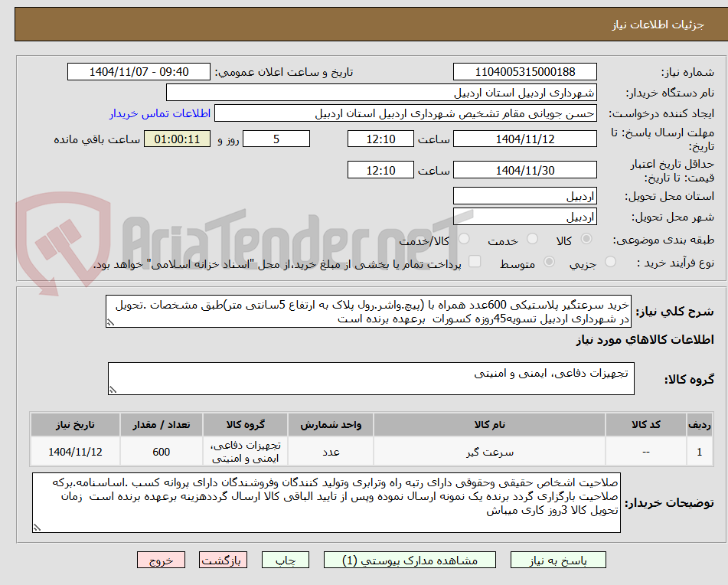This screenshot has height=585, width=728.
Task: Grab the resize handle of buyer notes box
Action: pos(37,528)
